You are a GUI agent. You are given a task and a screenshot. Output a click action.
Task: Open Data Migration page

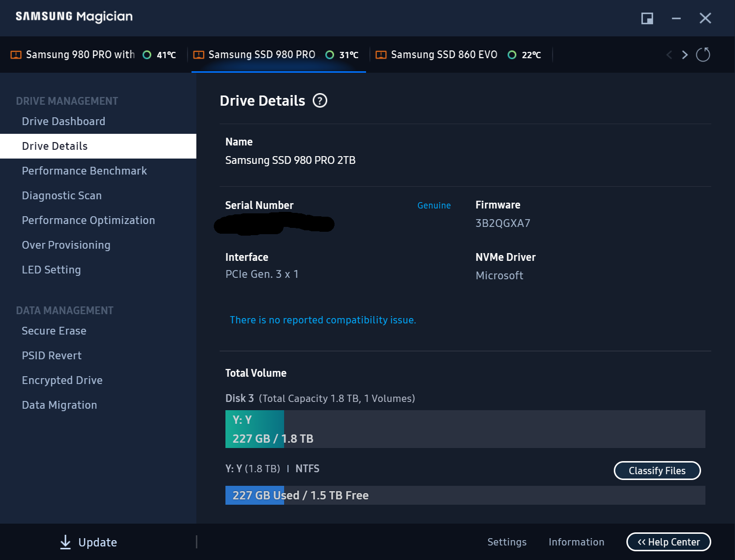coord(98,405)
